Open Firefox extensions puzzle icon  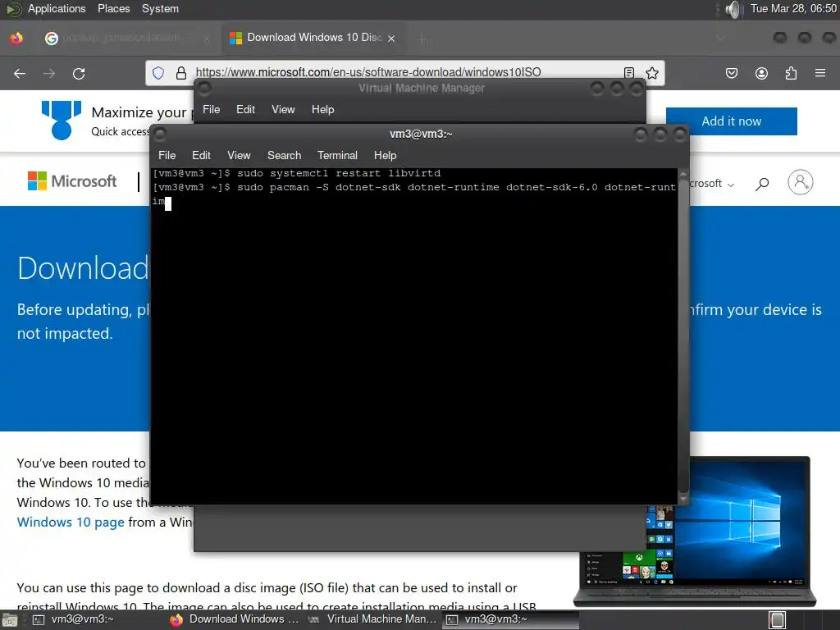pos(791,73)
